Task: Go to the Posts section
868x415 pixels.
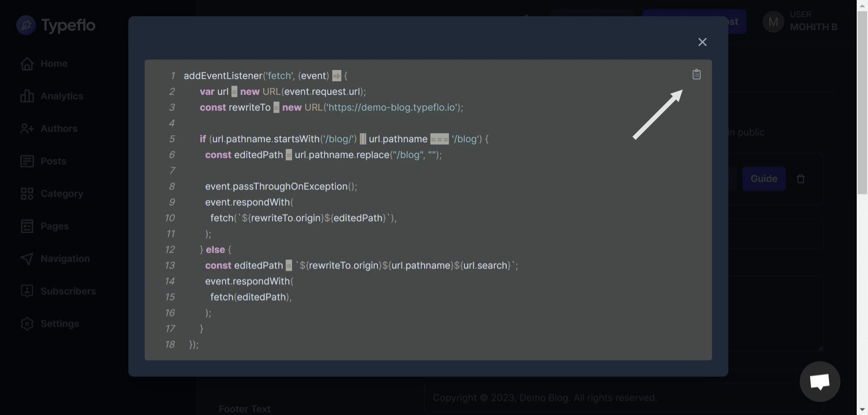Action: [x=53, y=161]
